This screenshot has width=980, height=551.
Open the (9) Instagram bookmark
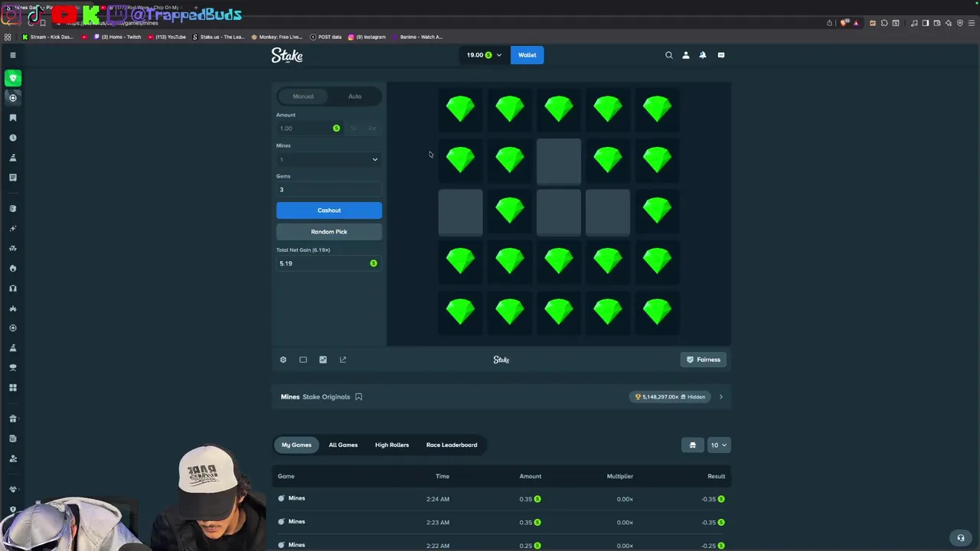click(x=367, y=37)
